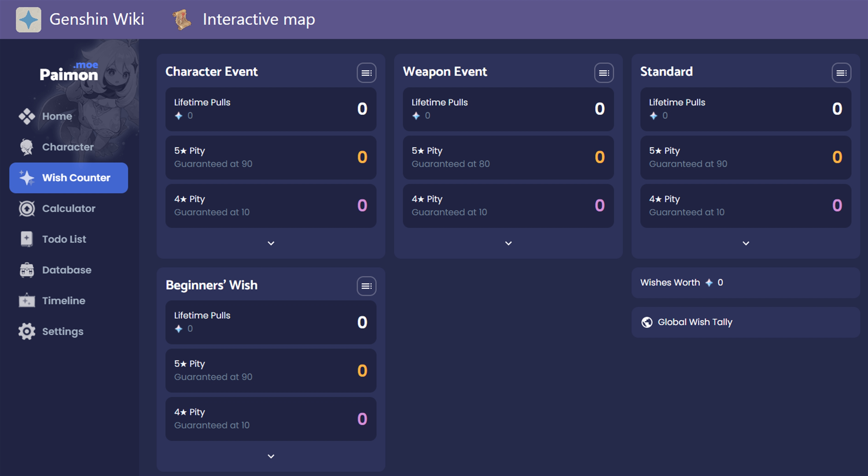Click the Genshin Wiki star logo
This screenshot has width=868, height=476.
coord(29,20)
